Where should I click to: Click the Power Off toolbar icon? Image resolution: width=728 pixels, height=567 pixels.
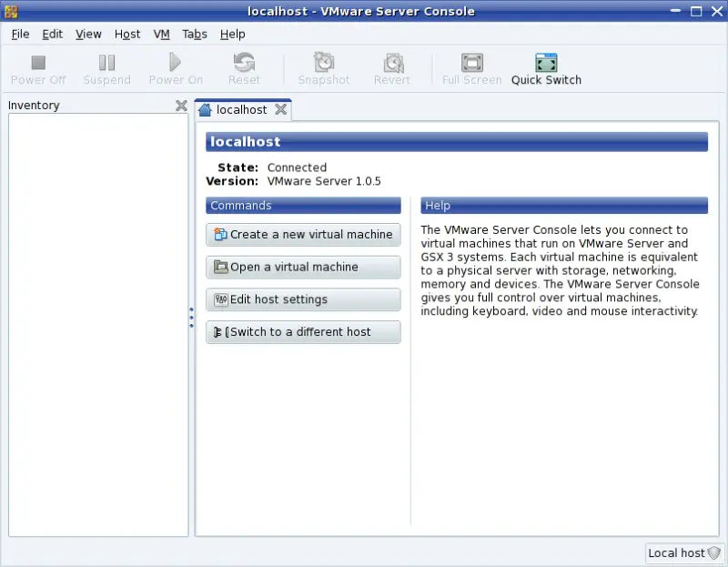click(38, 63)
